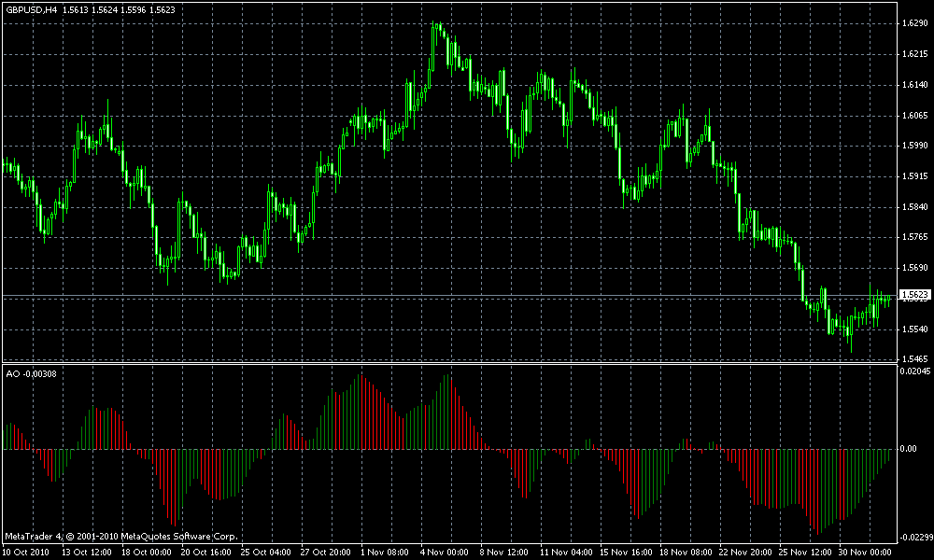Screen dimensions: 934x560
Task: Click the 30 Nov 00:00 time label
Action: point(866,553)
